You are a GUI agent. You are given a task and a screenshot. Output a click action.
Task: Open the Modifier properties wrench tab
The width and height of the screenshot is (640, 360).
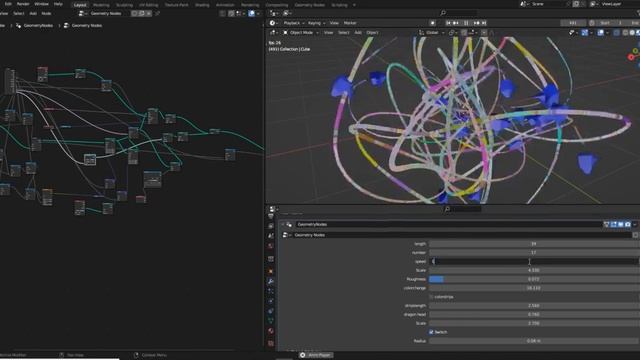point(271,281)
